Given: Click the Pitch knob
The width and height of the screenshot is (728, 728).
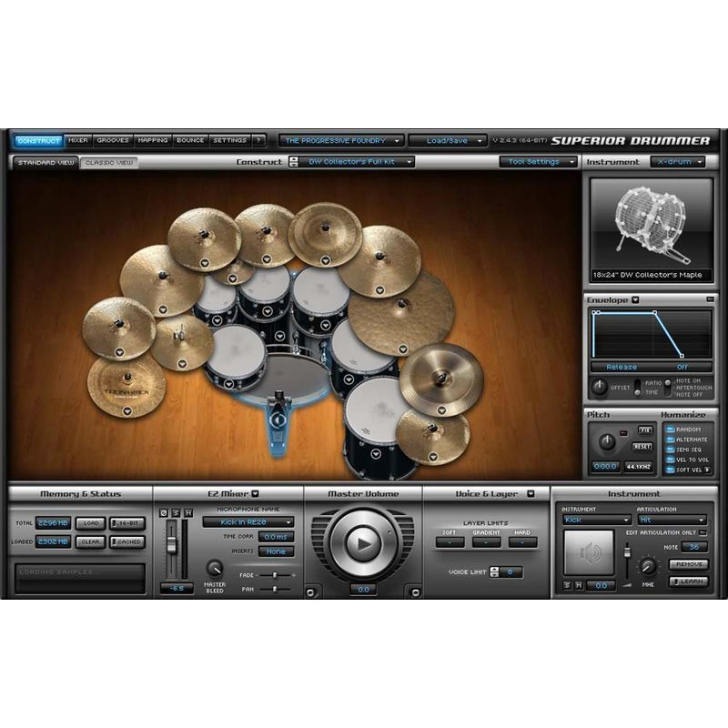Looking at the screenshot, I should 607,442.
